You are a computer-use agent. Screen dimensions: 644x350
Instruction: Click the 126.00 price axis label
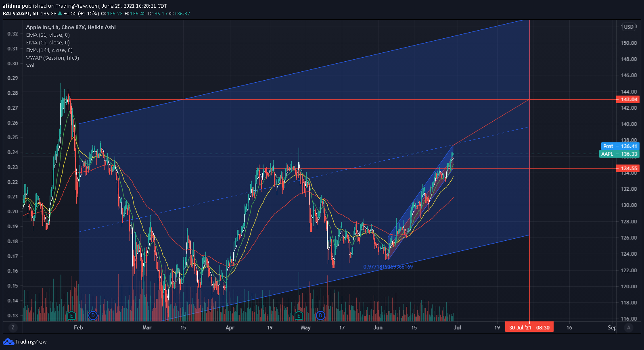point(629,237)
